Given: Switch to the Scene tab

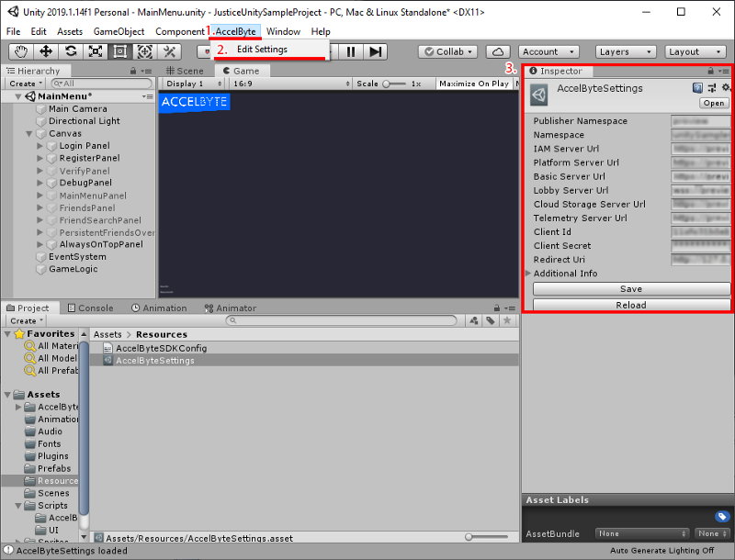Looking at the screenshot, I should coord(185,72).
